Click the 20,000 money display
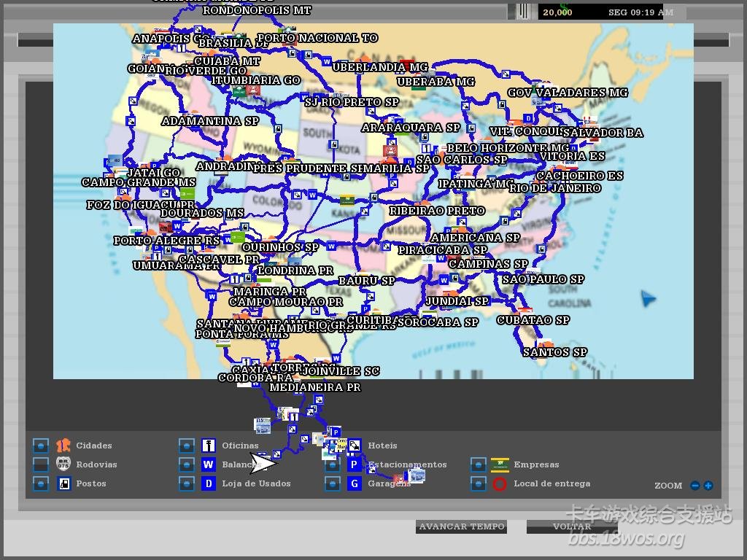 557,12
